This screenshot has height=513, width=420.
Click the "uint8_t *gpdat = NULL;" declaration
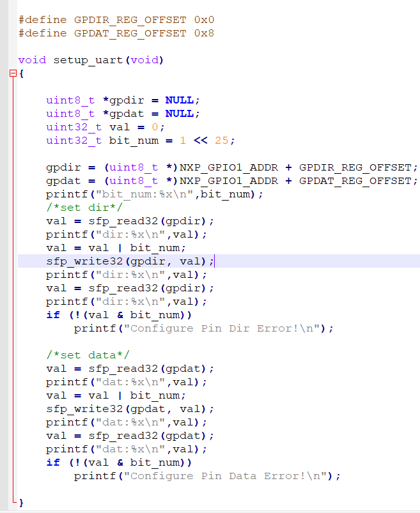click(123, 114)
